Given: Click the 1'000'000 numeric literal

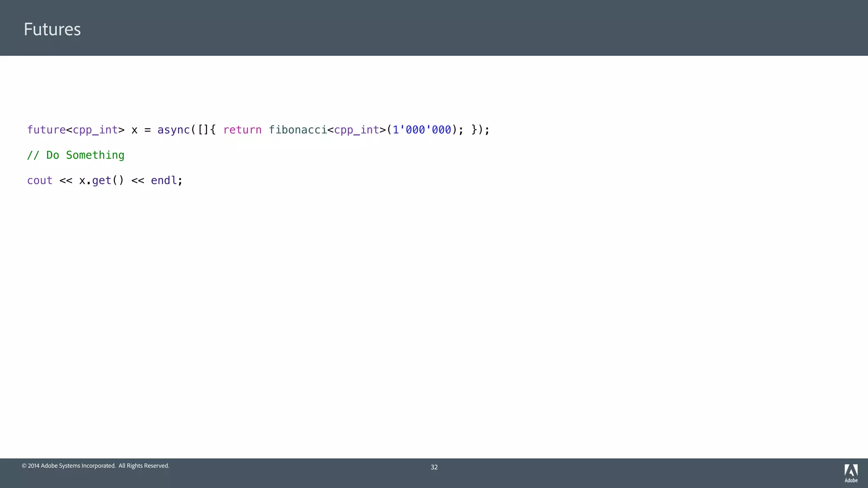Looking at the screenshot, I should 422,130.
